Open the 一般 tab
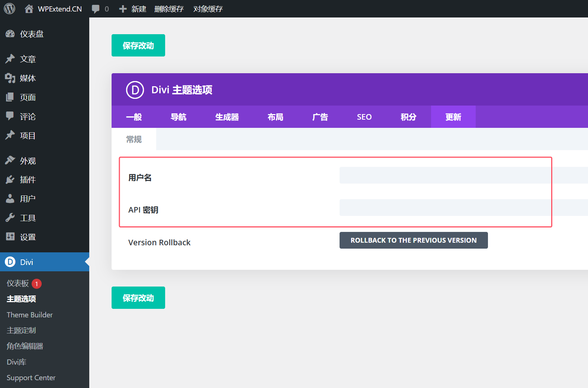Screen dimensions: 588x388 tap(134, 117)
